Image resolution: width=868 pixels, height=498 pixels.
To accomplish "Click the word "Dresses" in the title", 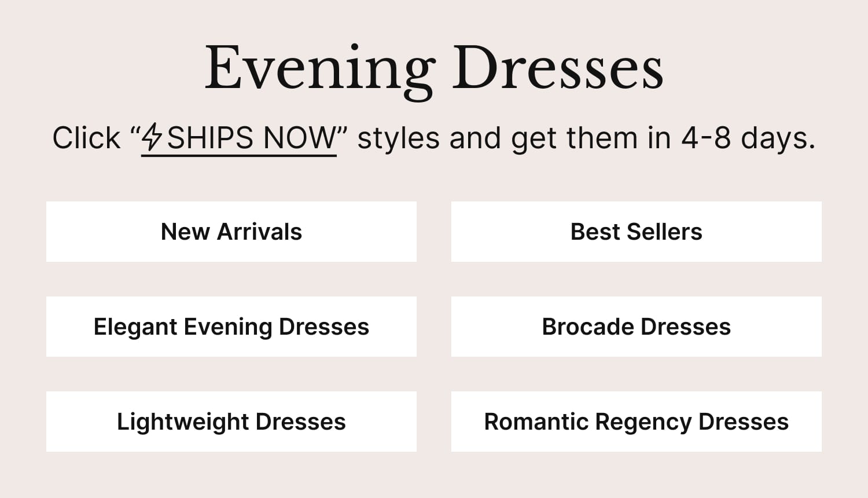I will pos(557,68).
